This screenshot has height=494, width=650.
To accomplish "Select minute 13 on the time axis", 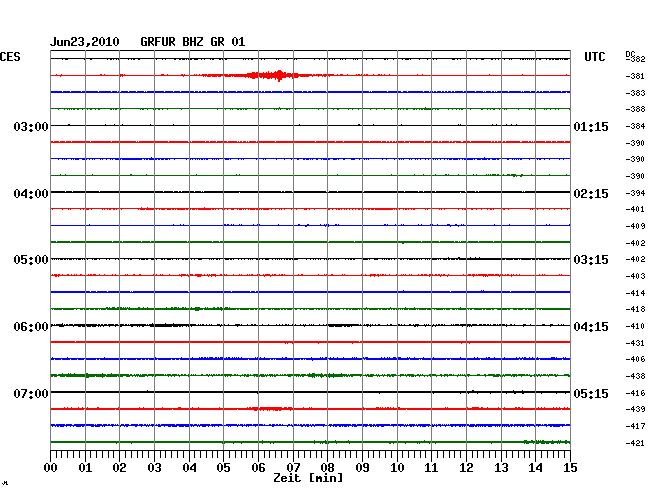I will click(501, 468).
